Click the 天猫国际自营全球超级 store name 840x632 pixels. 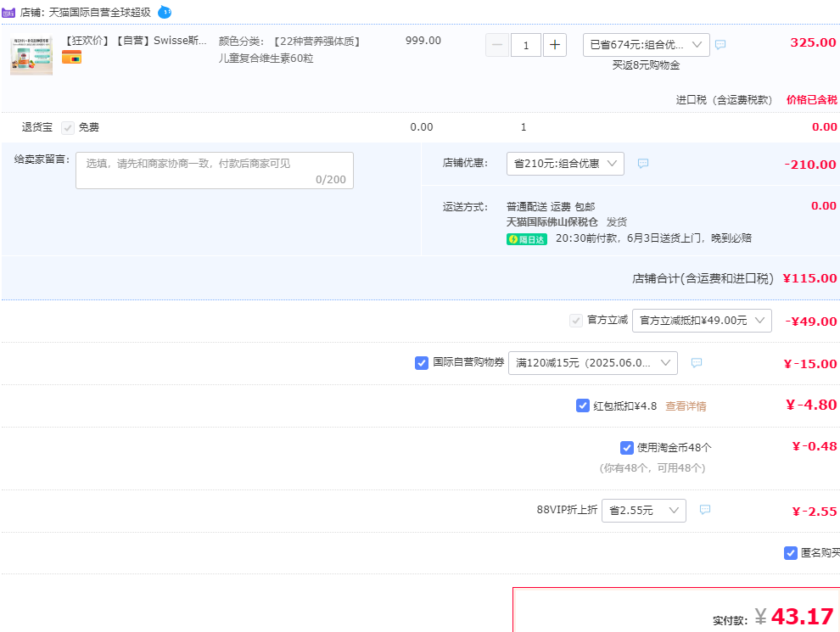(100, 13)
